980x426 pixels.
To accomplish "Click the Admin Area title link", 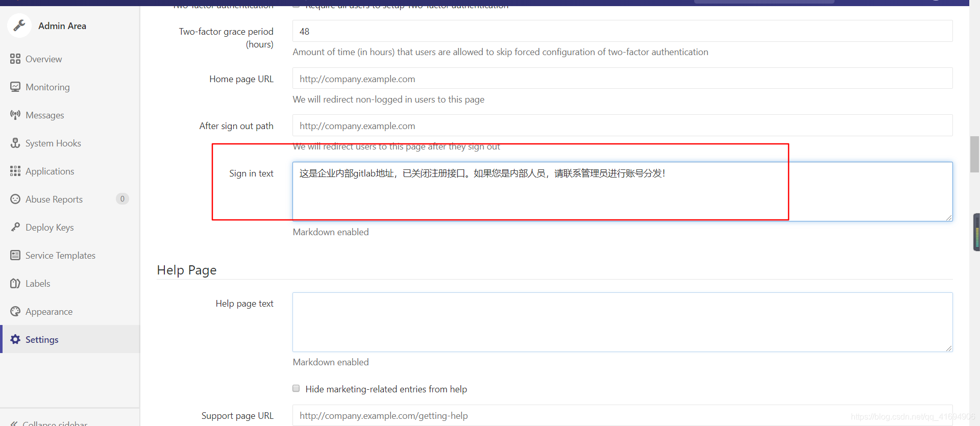I will [x=62, y=26].
